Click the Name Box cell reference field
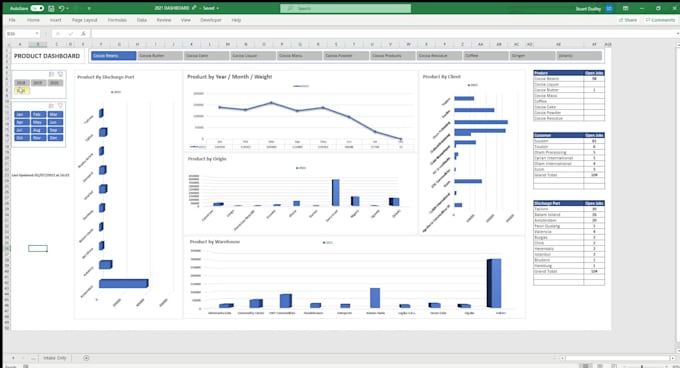The image size is (680, 368). click(20, 33)
